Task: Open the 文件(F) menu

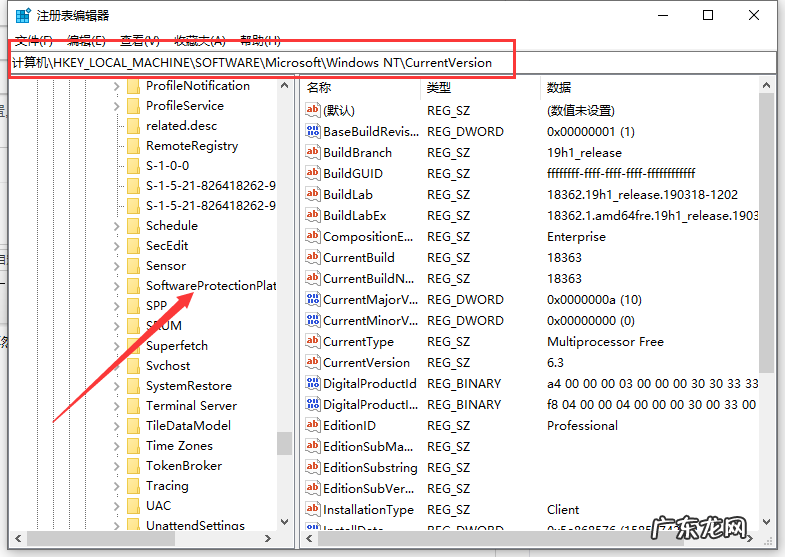Action: click(x=34, y=41)
